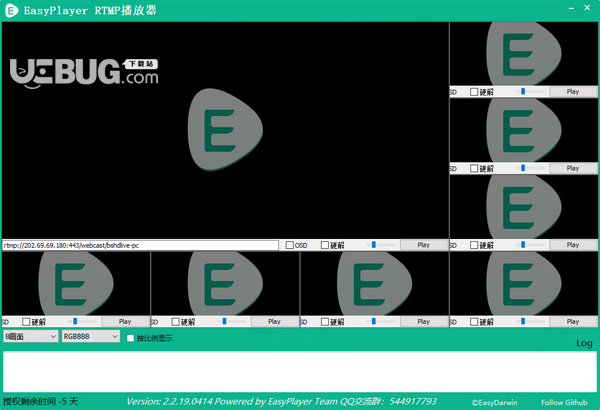Click Play in the bottom-row second pane
600x410 pixels.
[274, 322]
